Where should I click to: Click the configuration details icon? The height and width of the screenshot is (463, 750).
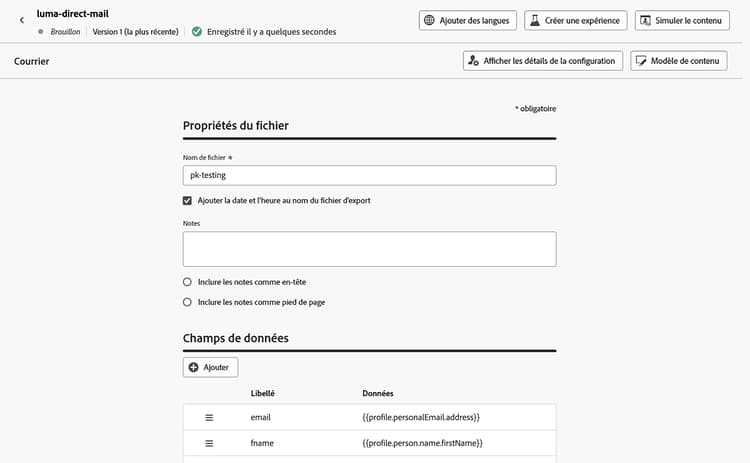coord(473,61)
